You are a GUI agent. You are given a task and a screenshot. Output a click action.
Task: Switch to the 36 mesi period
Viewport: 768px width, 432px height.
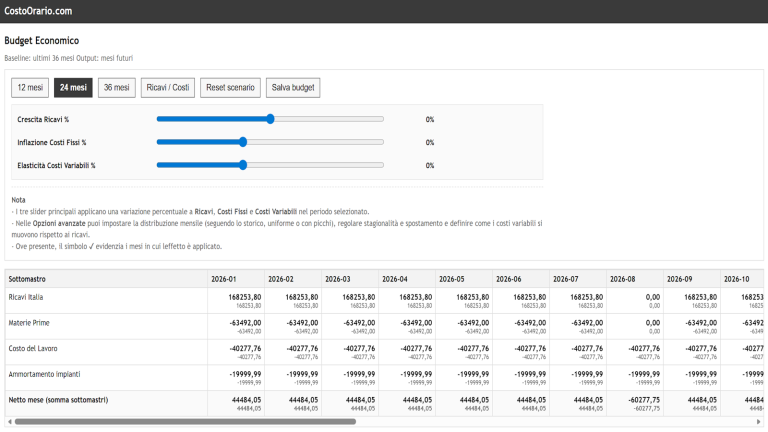point(117,88)
